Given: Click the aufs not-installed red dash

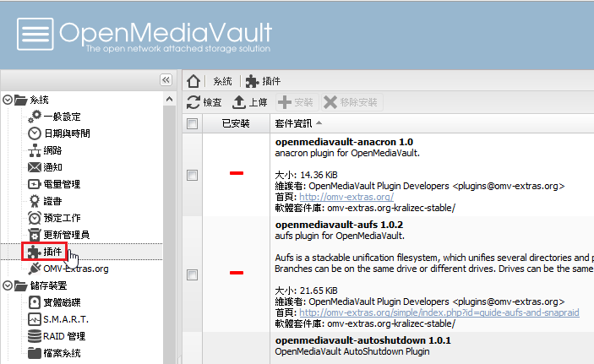Looking at the screenshot, I should tap(237, 273).
